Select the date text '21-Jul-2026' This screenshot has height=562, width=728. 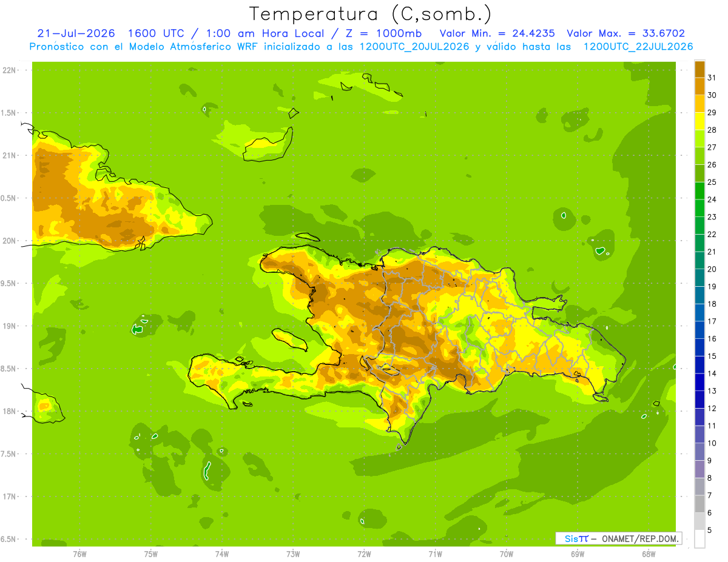pos(76,33)
